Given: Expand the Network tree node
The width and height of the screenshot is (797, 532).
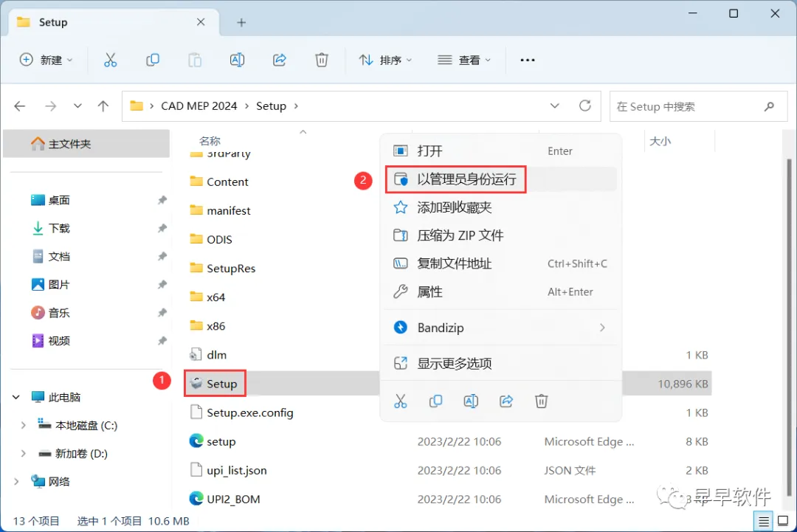Looking at the screenshot, I should coord(16,481).
